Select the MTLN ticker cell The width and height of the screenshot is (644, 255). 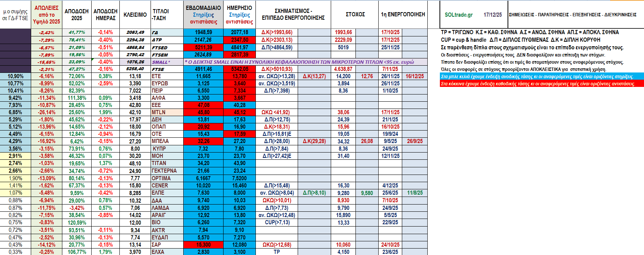click(x=167, y=112)
